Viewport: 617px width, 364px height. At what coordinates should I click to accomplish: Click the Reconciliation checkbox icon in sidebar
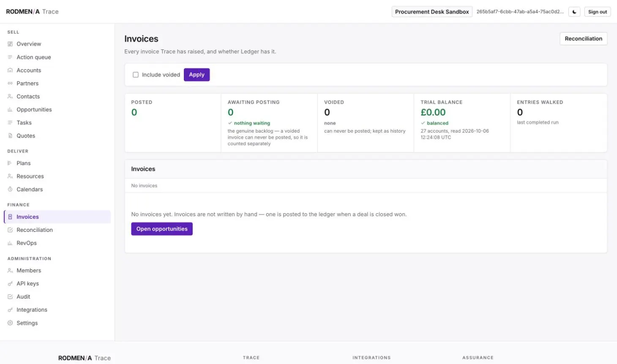pos(10,230)
